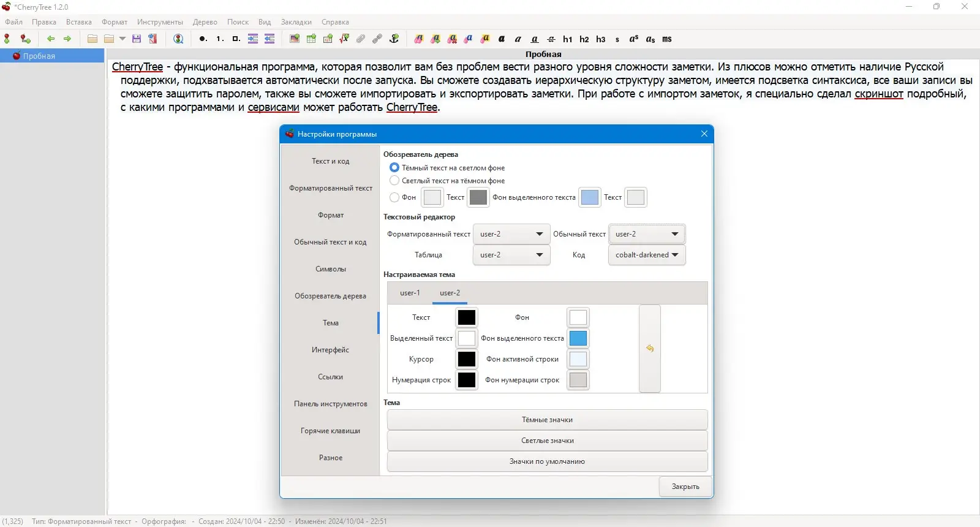Image resolution: width=980 pixels, height=527 pixels.
Task: Click the misspelled word 'скриншот' in the note
Action: [x=879, y=94]
